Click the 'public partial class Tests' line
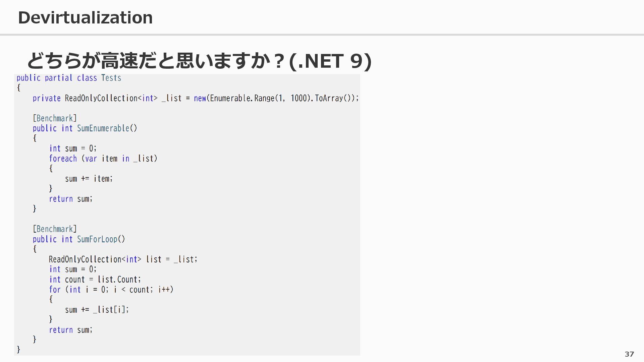This screenshot has width=644, height=362. pyautogui.click(x=69, y=78)
